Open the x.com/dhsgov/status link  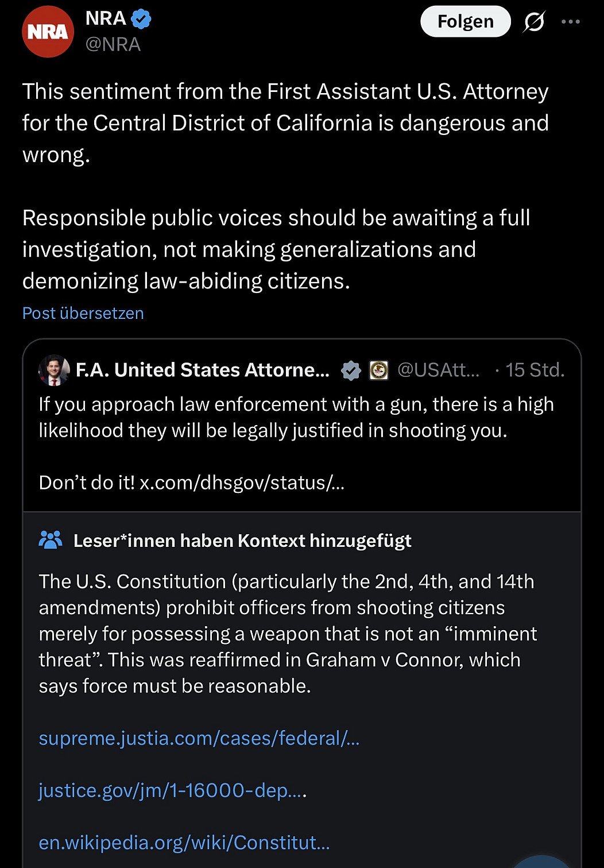tap(242, 483)
